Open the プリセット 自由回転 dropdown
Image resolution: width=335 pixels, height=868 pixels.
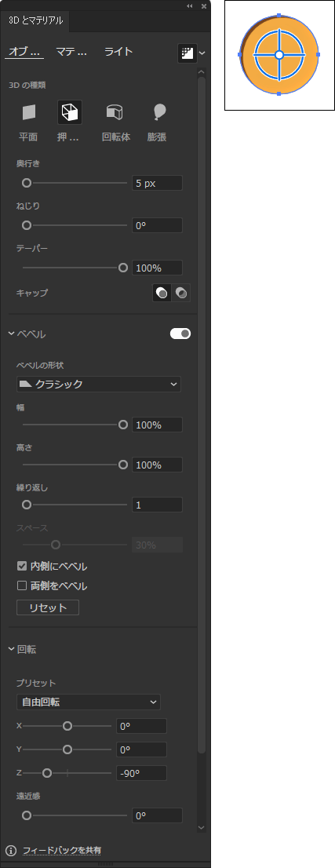pyautogui.click(x=89, y=702)
